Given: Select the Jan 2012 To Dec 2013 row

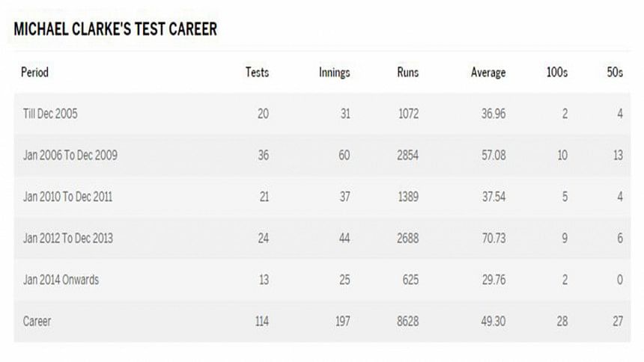Looking at the screenshot, I should (x=323, y=238).
